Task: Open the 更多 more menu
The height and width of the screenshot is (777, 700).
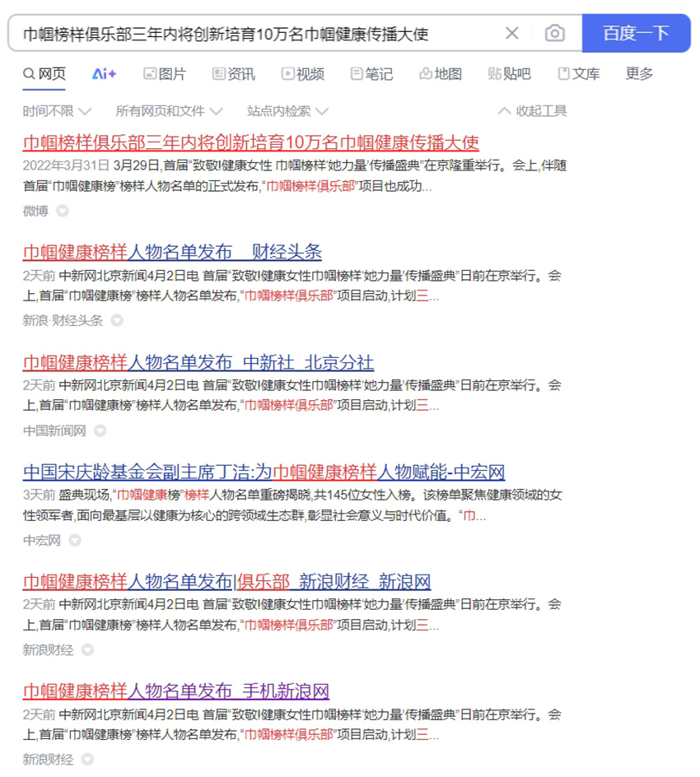Action: point(639,74)
